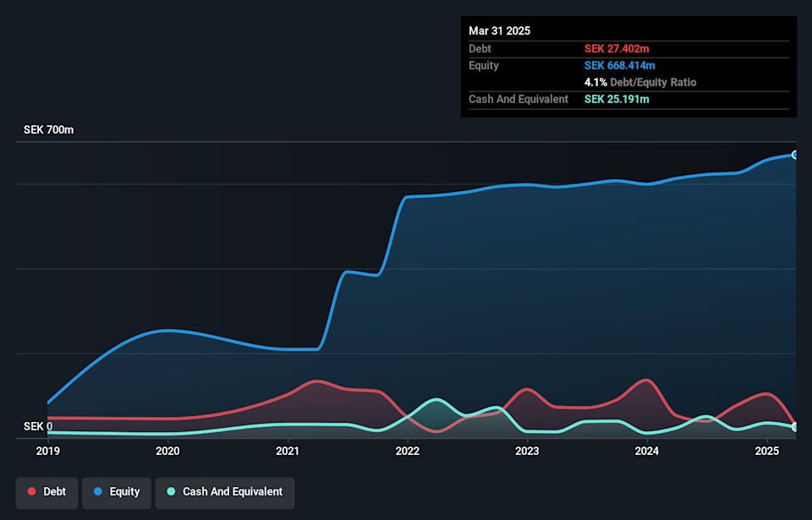Click the 2025 x-axis label
Image resolution: width=812 pixels, height=520 pixels.
(766, 452)
